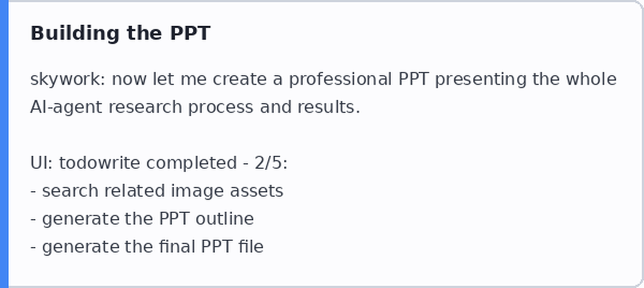This screenshot has height=288, width=644.
Task: Click the dash bullet before "search related image assets"
Action: 34,191
